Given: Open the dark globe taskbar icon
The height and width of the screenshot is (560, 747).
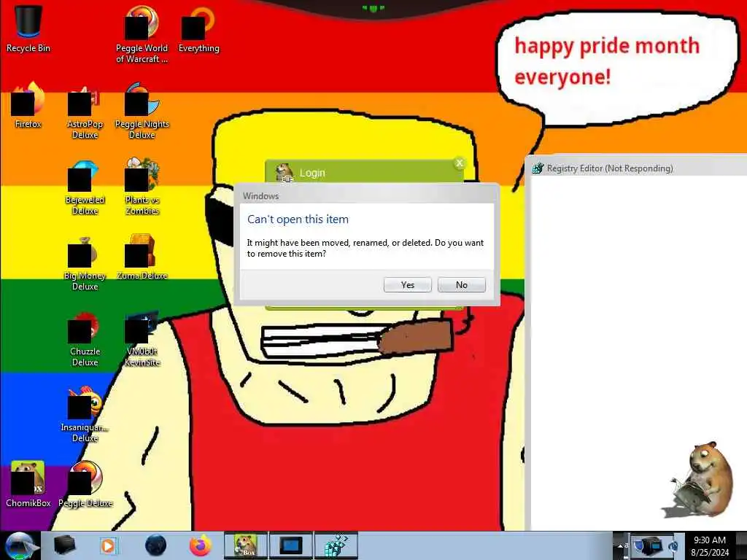Looking at the screenshot, I should (x=155, y=545).
